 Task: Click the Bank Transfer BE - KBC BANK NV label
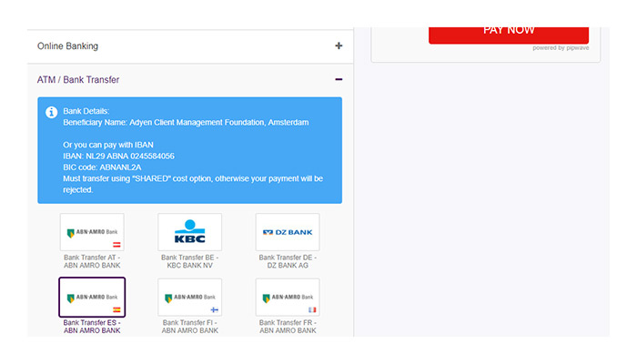(189, 261)
